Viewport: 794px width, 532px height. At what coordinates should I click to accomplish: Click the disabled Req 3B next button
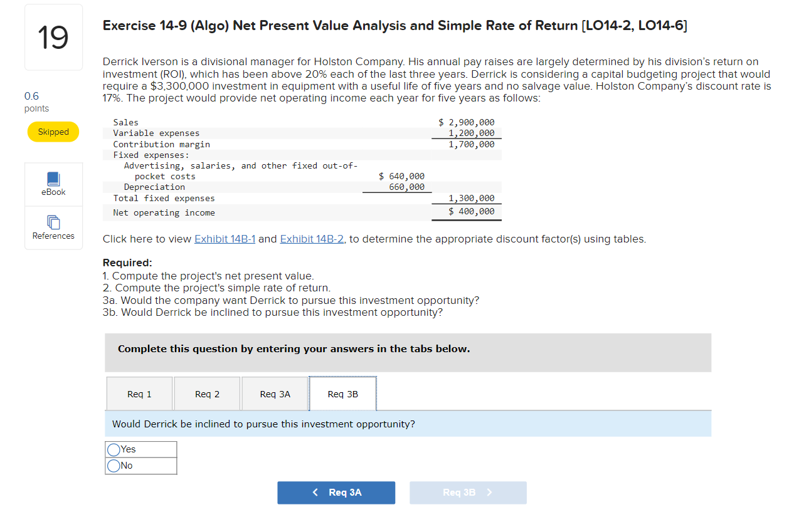468,493
